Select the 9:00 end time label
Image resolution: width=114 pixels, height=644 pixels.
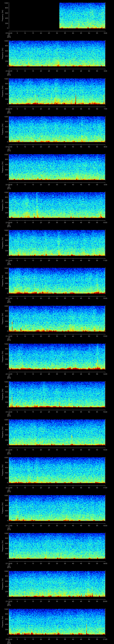point(105,184)
